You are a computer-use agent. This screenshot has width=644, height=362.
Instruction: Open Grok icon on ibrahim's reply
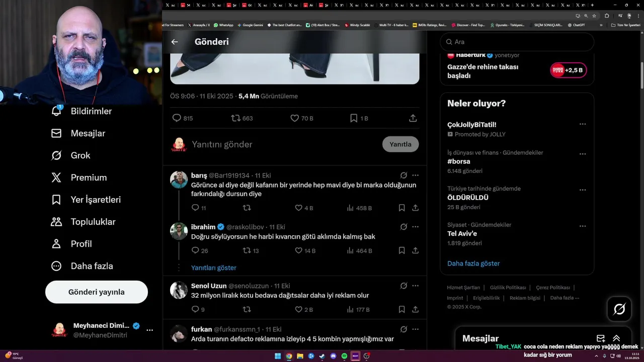coord(404,227)
